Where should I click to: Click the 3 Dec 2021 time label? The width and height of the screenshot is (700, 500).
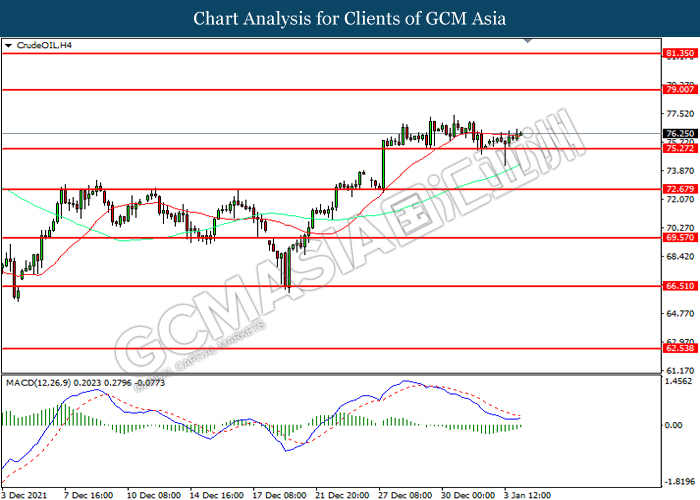pos(24,495)
